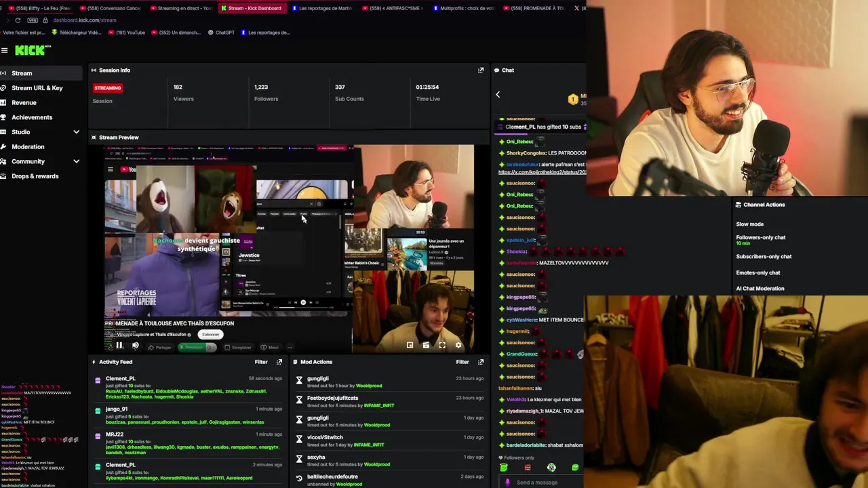Screen dimensions: 868x488
Task: Toggle Emotes-only chat
Action: [x=758, y=272]
